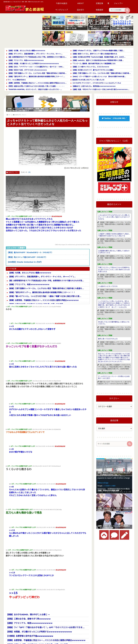This screenshot has width=138, height=644.
Task: Click the 少年ジャンプ+ red banner
Action: pos(114,188)
